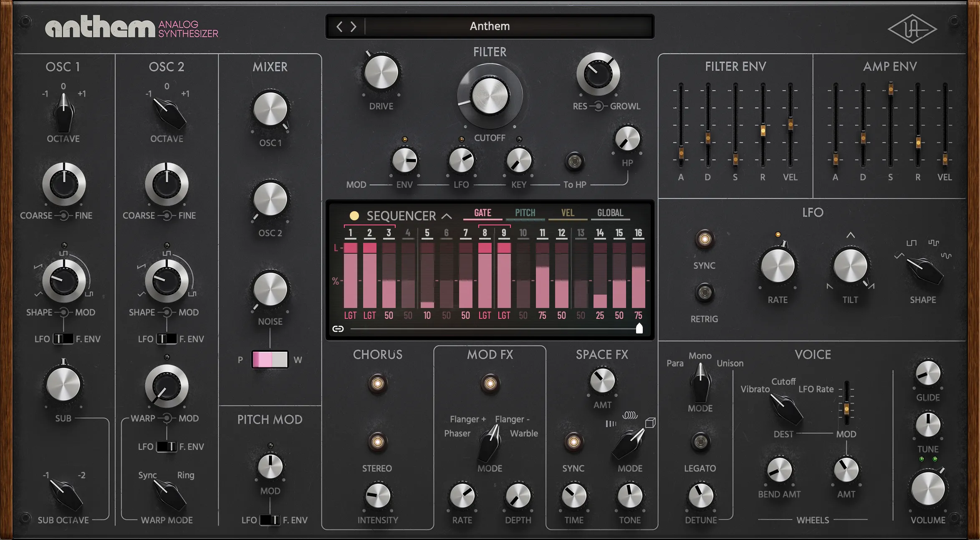Select the chain link icon in the sequencer
The width and height of the screenshot is (980, 540).
338,329
